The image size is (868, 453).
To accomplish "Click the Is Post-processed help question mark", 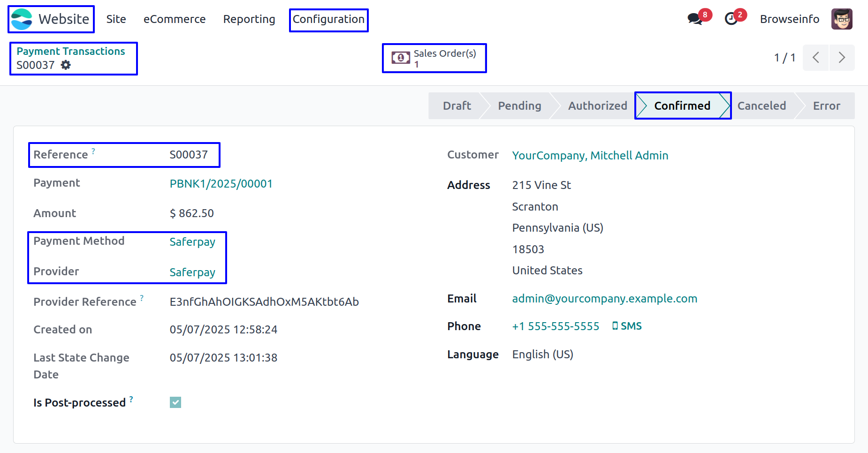I will click(x=131, y=399).
